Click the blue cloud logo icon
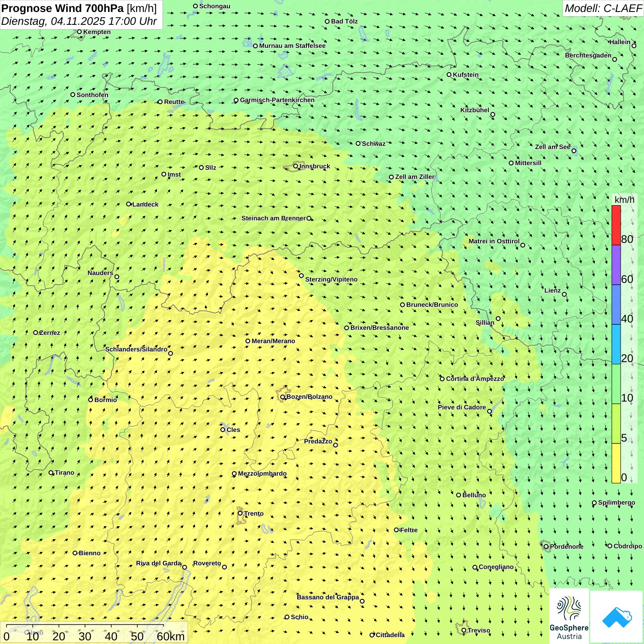 [x=617, y=617]
